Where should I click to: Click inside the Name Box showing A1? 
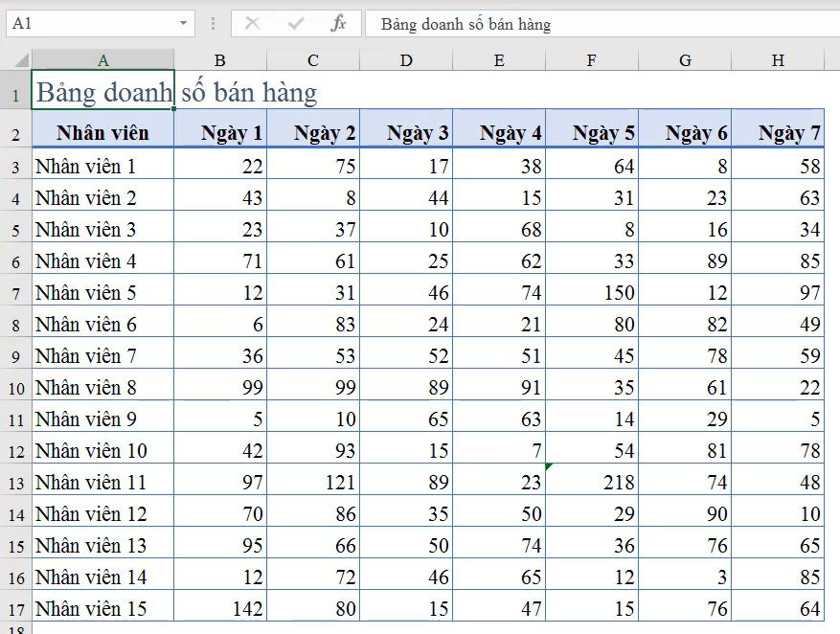86,24
